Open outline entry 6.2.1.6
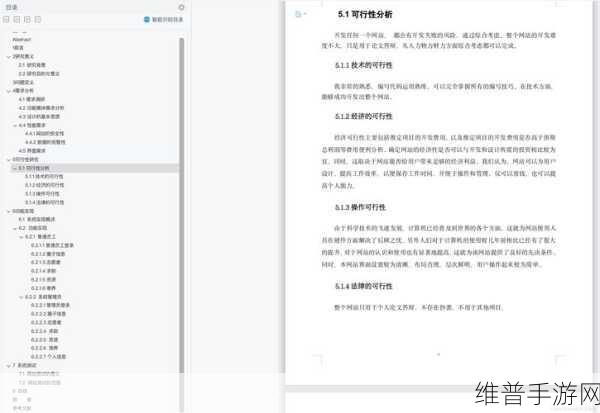This screenshot has height=413, width=600. pyautogui.click(x=44, y=288)
